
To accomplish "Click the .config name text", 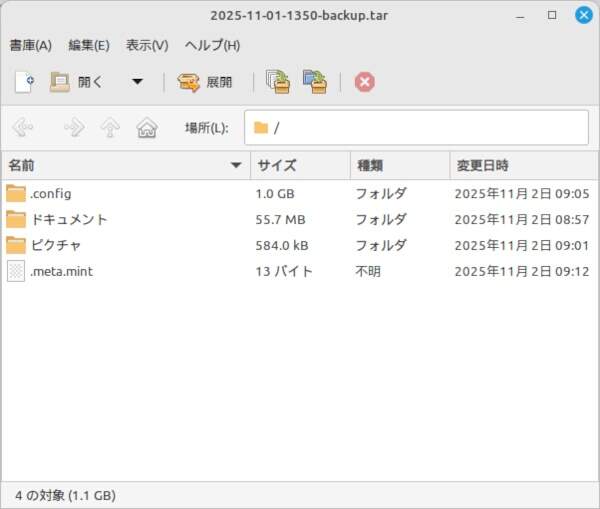I will point(51,194).
